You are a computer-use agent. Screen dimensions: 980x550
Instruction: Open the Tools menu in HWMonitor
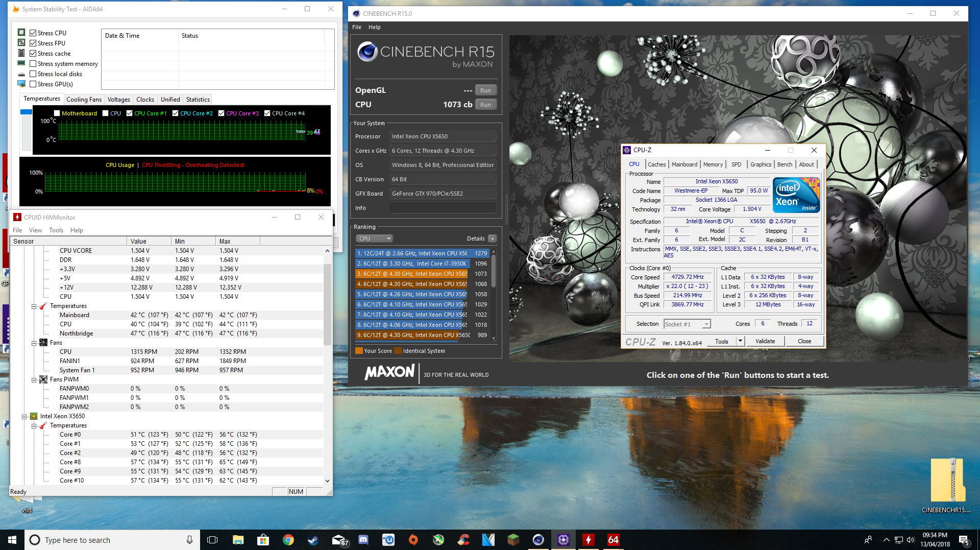tap(56, 230)
